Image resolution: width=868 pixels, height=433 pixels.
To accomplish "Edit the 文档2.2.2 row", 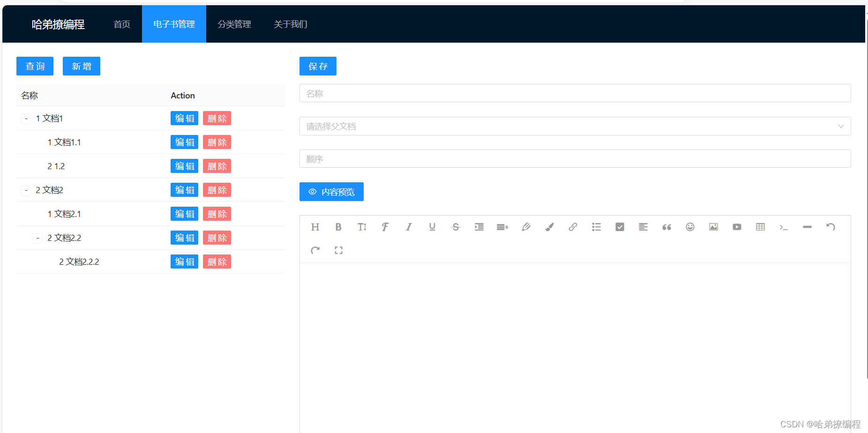I will click(x=184, y=261).
